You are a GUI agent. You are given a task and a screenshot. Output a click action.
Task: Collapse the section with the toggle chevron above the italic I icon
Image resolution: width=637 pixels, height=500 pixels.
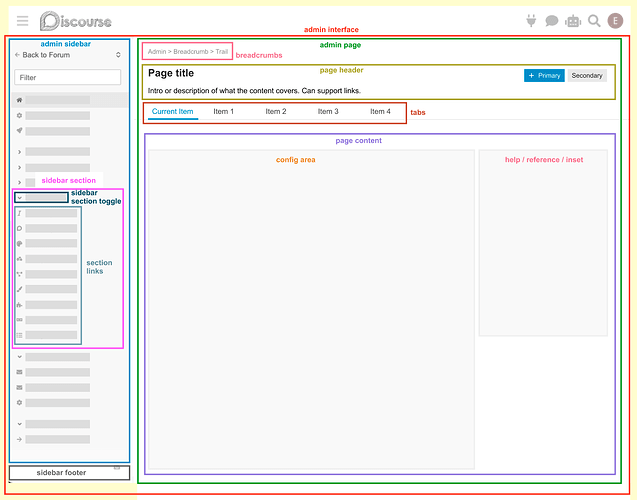(x=19, y=198)
